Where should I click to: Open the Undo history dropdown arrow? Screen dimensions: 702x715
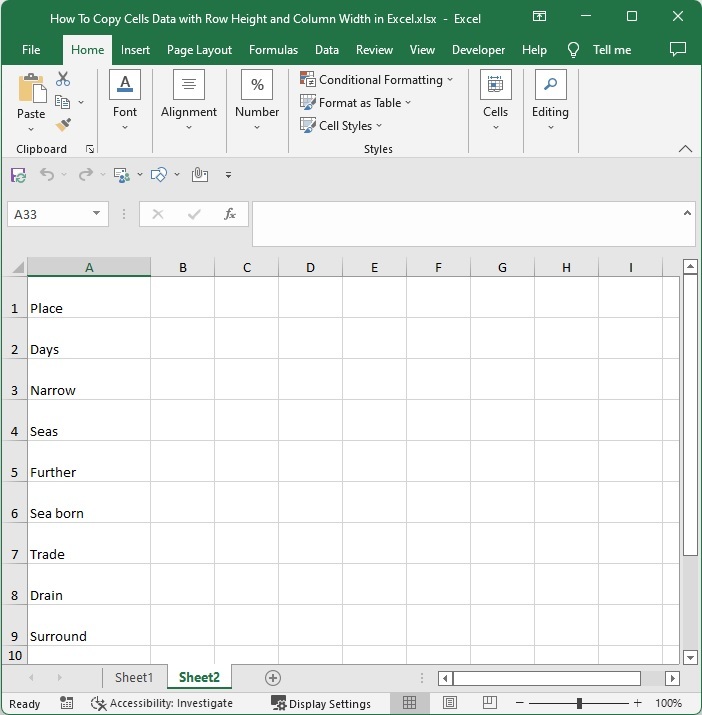(64, 175)
